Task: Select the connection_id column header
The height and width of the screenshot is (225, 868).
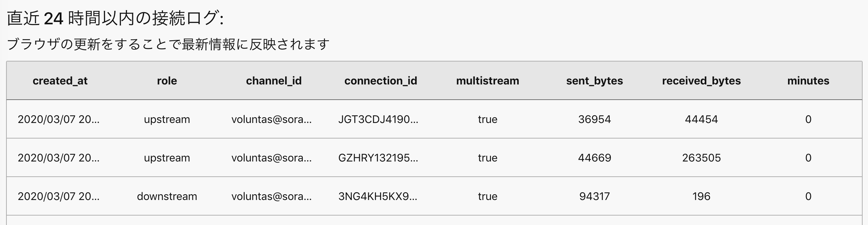Action: [x=381, y=81]
